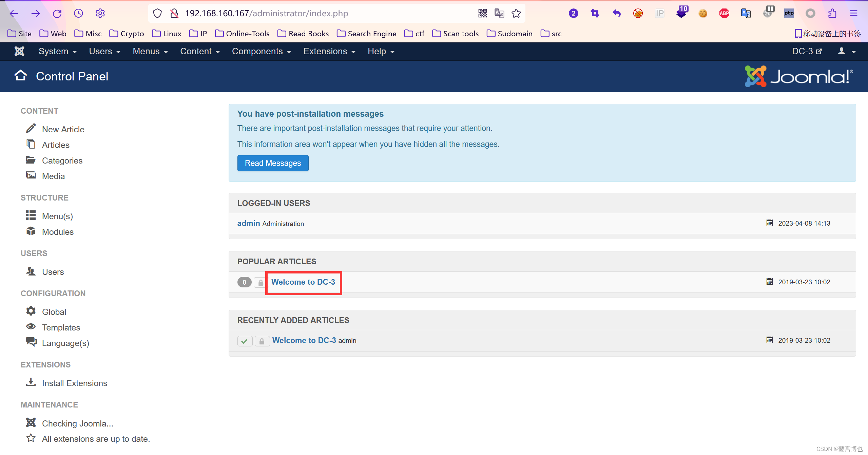Image resolution: width=868 pixels, height=455 pixels.
Task: Click lock icon in Recently Added Articles
Action: click(x=262, y=341)
